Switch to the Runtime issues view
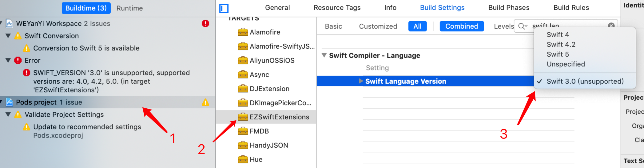This screenshot has height=168, width=644. pos(129,8)
